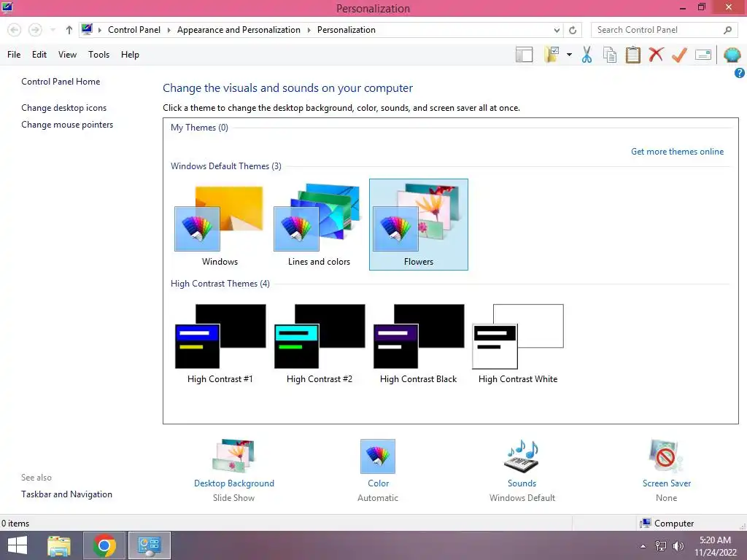The height and width of the screenshot is (560, 747).
Task: Click the Copy toolbar icon
Action: coord(610,55)
